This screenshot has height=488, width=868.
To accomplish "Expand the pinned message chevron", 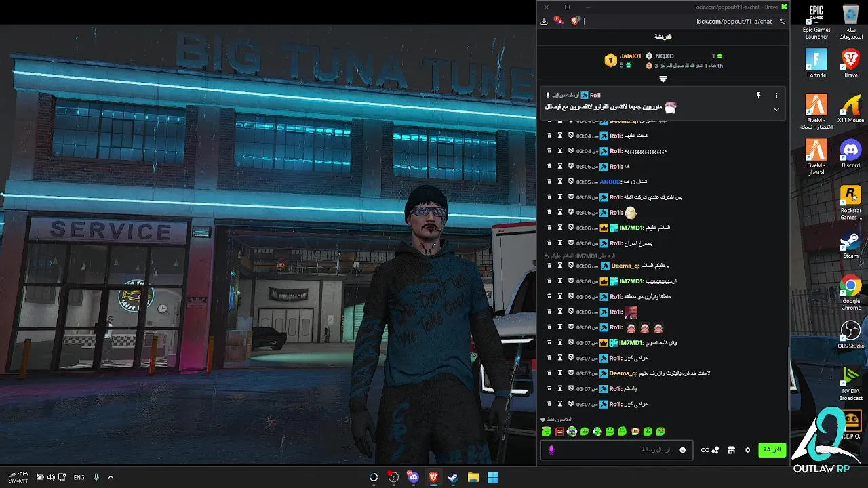I will [x=776, y=109].
